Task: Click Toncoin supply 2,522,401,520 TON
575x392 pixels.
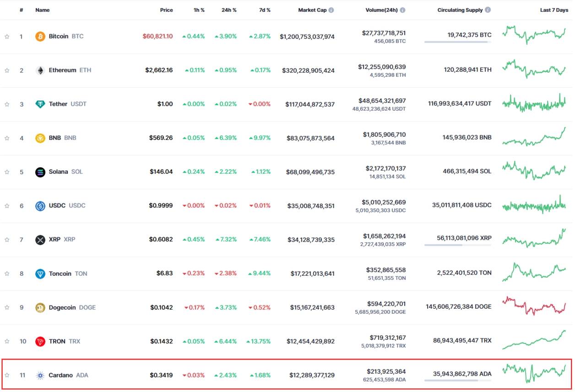Action: tap(464, 273)
